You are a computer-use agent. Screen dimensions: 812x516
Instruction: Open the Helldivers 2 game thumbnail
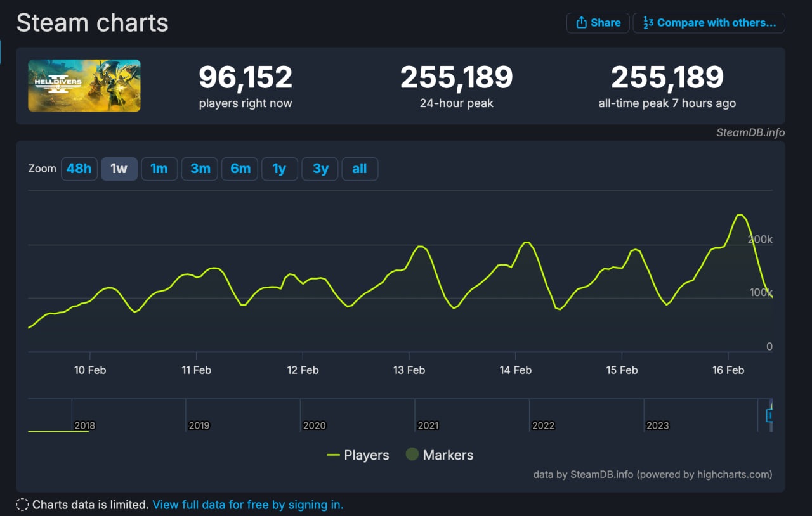tap(84, 86)
